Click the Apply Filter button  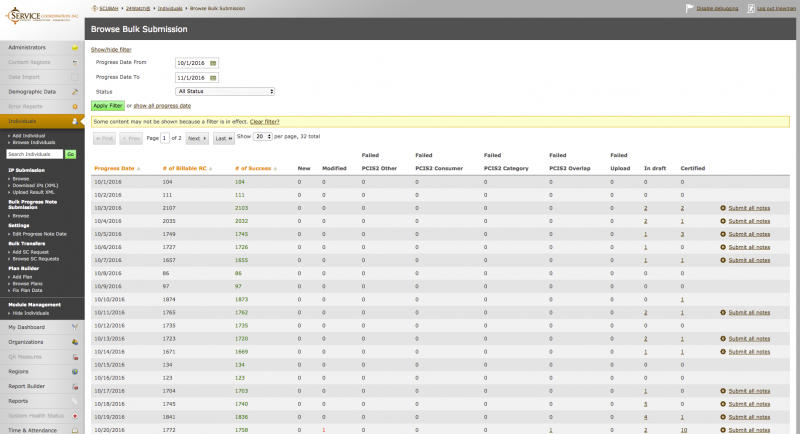pyautogui.click(x=108, y=106)
